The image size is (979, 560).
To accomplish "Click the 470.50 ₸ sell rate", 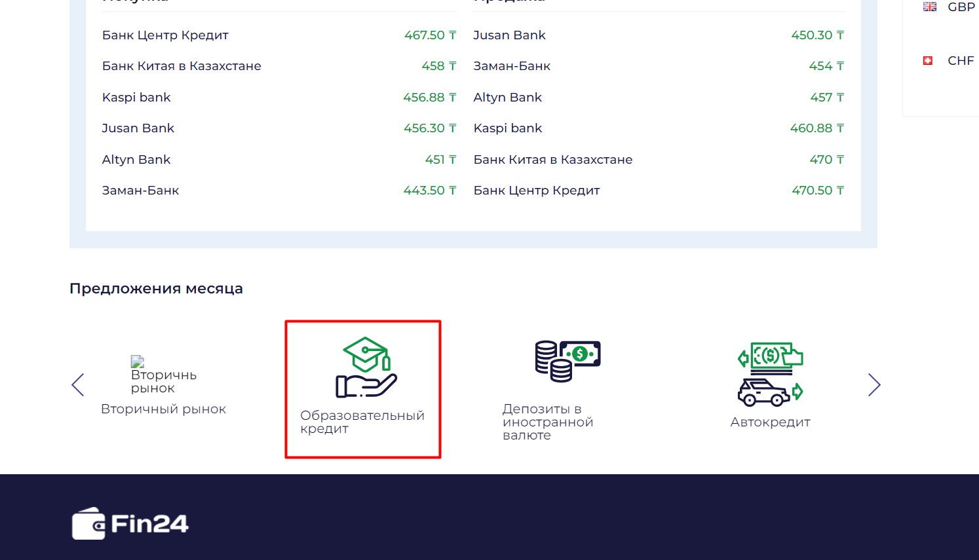I will [818, 191].
